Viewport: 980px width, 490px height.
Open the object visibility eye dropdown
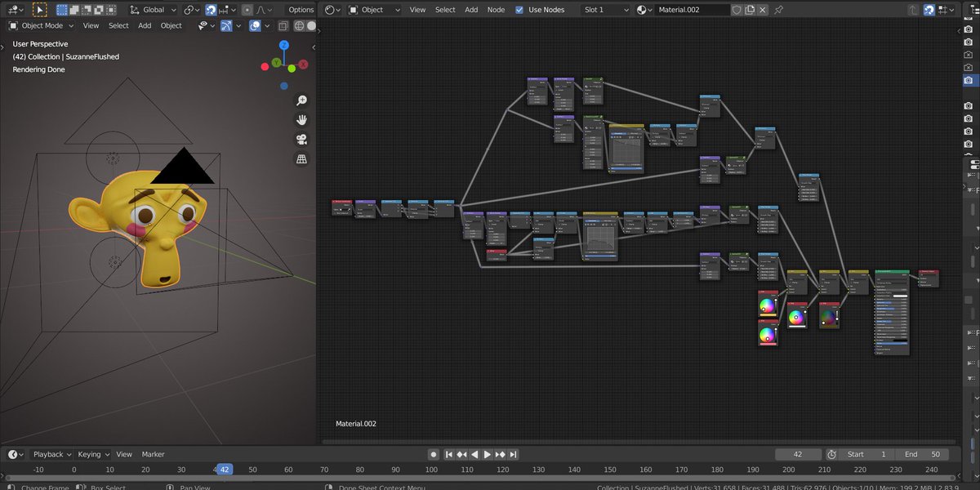pos(205,25)
